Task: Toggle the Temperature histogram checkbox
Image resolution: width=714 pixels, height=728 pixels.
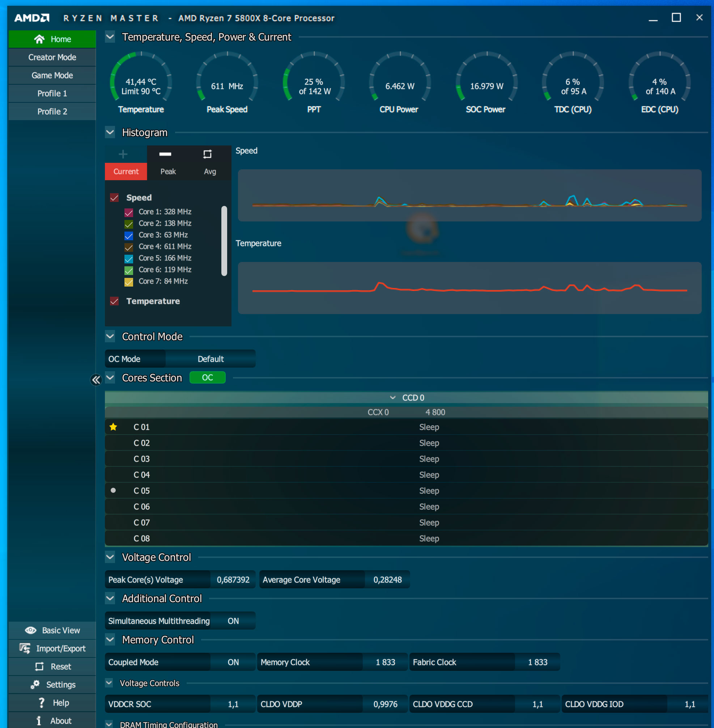Action: (114, 301)
